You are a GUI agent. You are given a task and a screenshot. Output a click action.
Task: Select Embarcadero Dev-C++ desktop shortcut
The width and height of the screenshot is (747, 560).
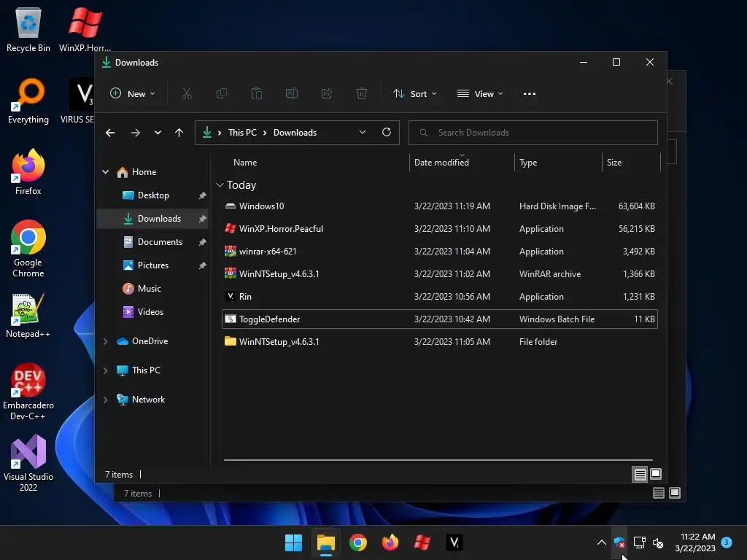pos(28,392)
